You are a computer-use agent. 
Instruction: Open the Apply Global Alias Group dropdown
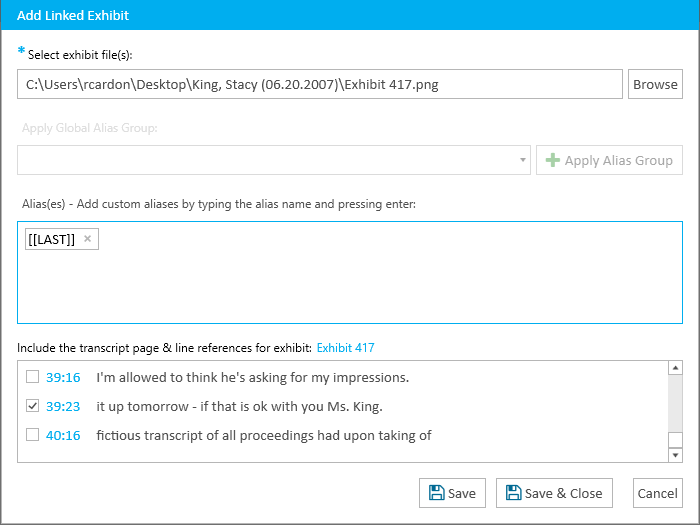click(274, 160)
